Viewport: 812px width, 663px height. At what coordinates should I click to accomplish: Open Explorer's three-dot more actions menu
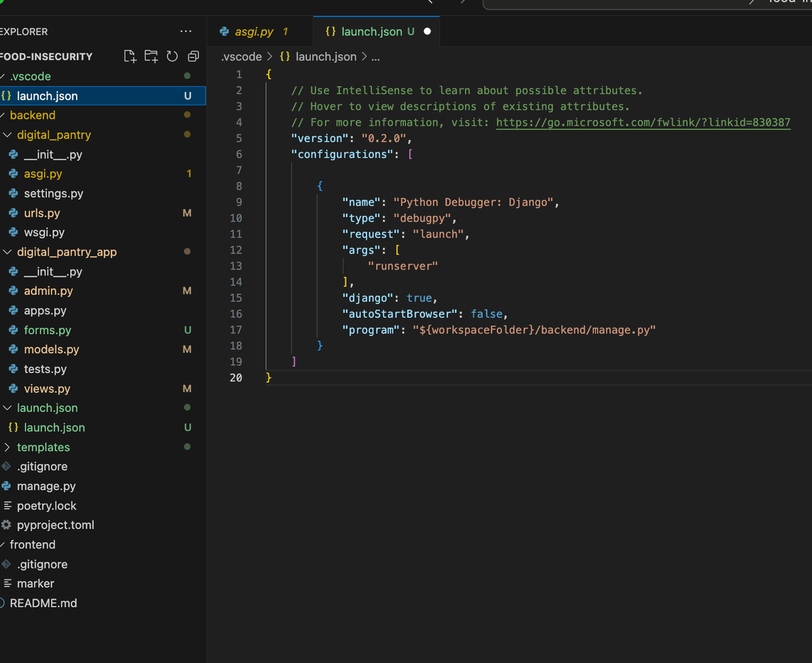coord(186,31)
